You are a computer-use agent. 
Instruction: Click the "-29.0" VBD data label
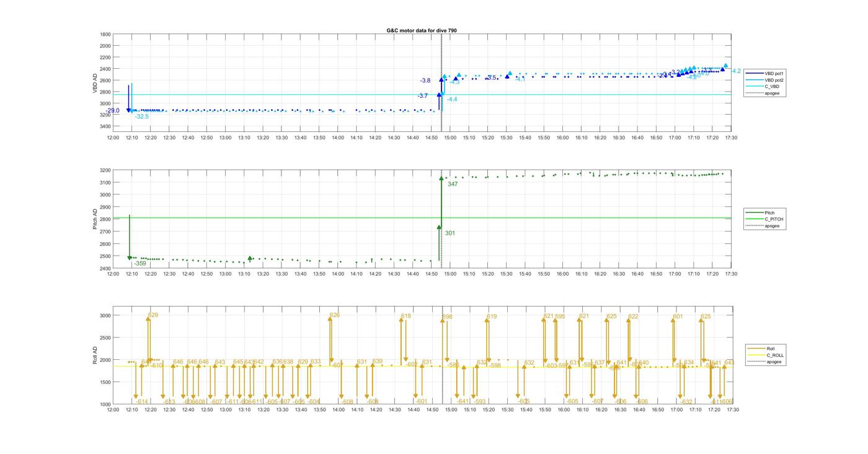pos(112,110)
